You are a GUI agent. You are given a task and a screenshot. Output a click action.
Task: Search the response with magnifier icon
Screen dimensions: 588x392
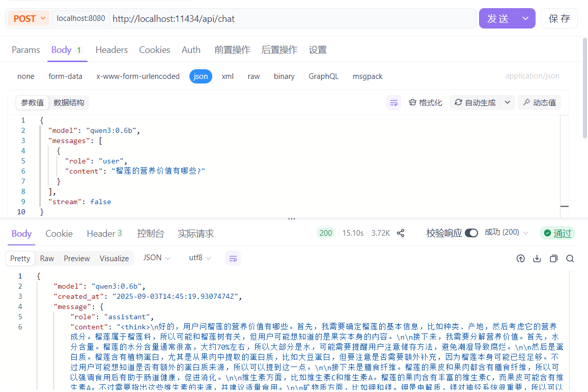pos(570,259)
